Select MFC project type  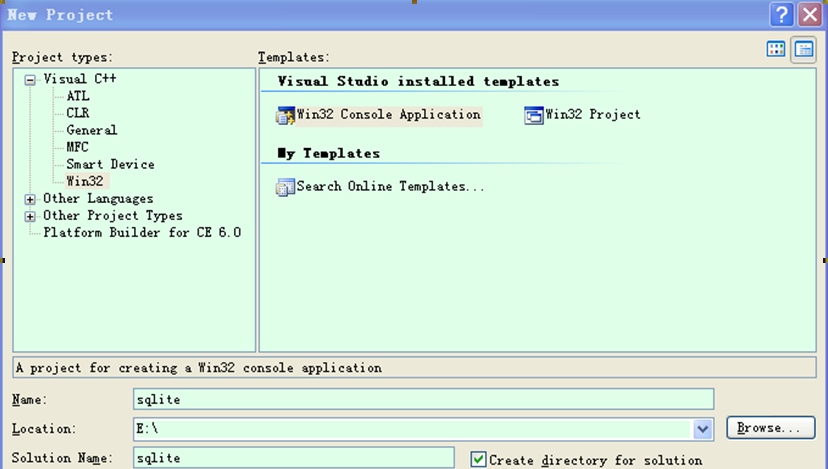(x=77, y=147)
